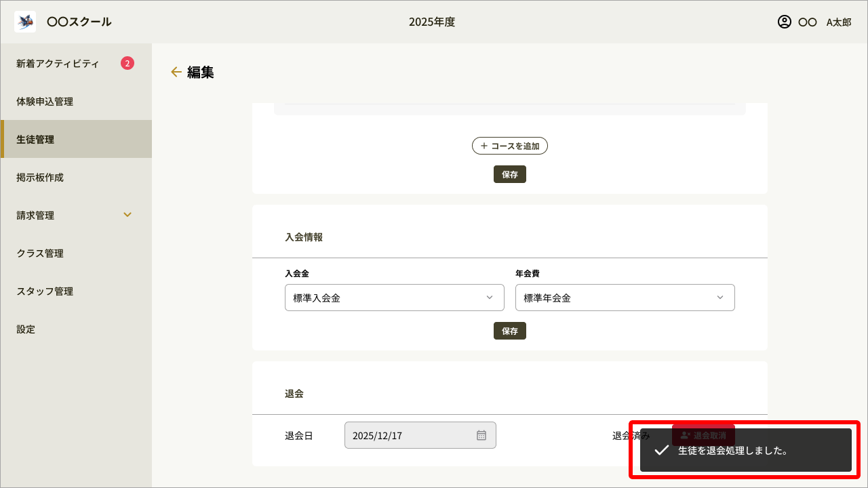Save the 入会情報 section
868x488 pixels.
[509, 331]
